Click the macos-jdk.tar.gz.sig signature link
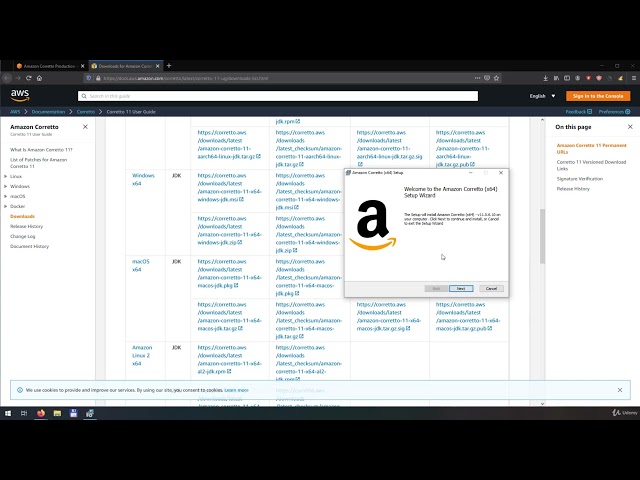Screen dimensions: 640x480 pos(389,316)
